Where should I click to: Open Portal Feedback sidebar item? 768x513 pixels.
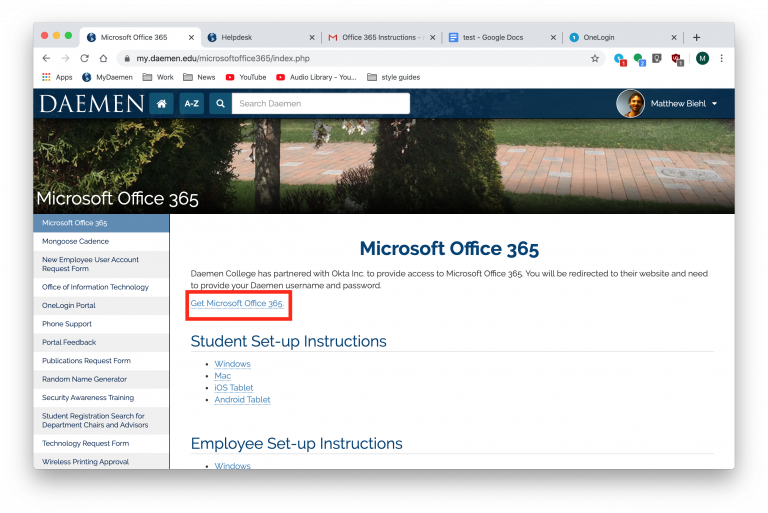[x=101, y=342]
